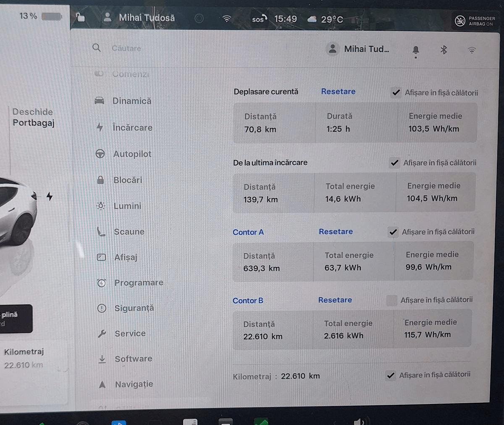Tap the charge port lightning icon

50,196
